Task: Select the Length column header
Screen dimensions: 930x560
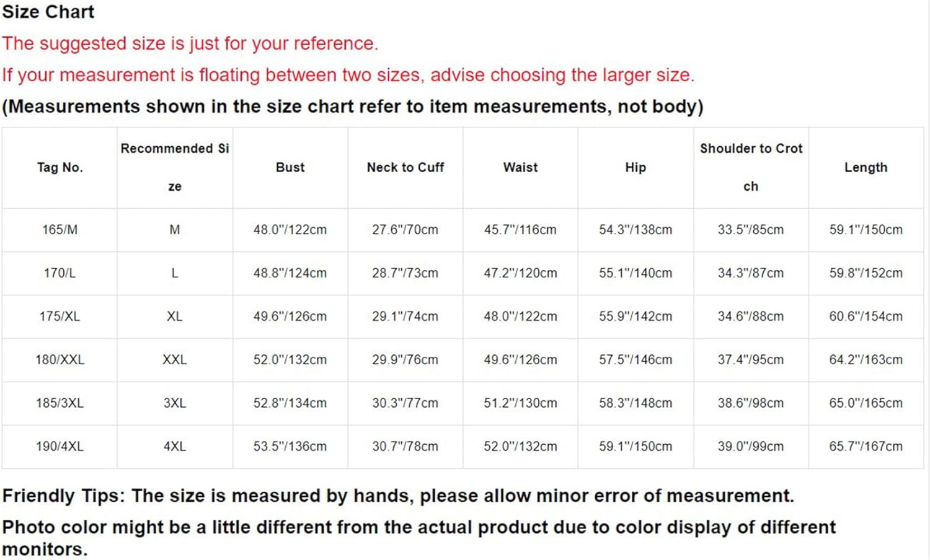Action: tap(866, 167)
